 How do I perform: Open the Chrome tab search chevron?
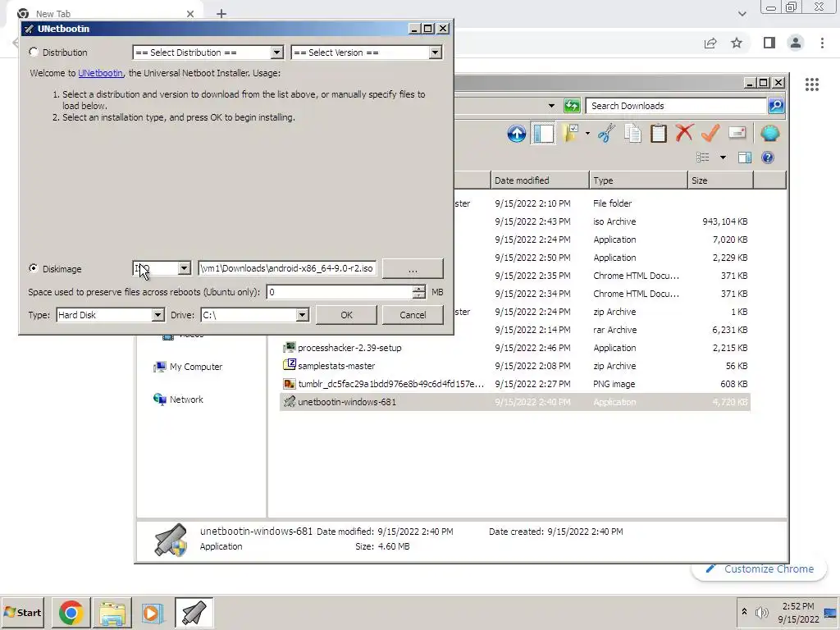[x=742, y=14]
